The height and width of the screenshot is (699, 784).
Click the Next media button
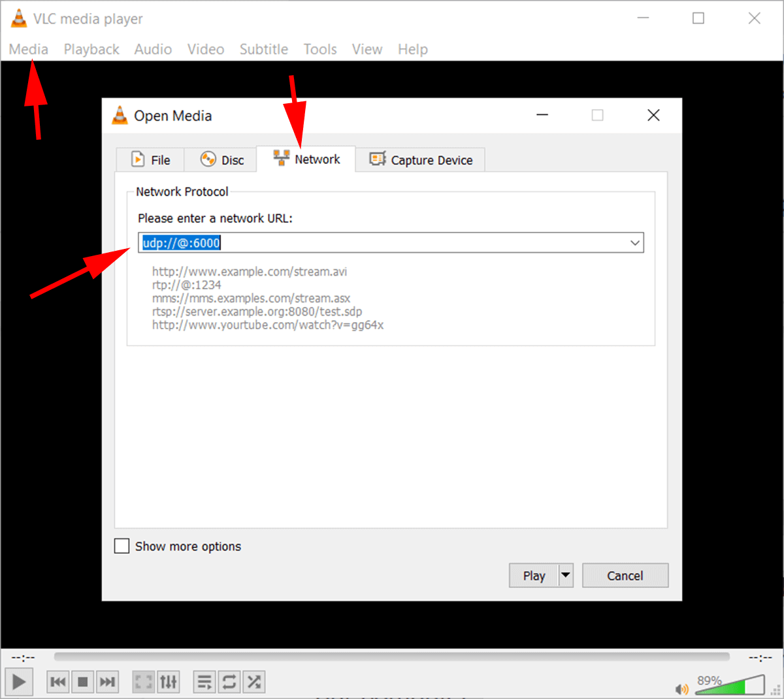coord(107,682)
